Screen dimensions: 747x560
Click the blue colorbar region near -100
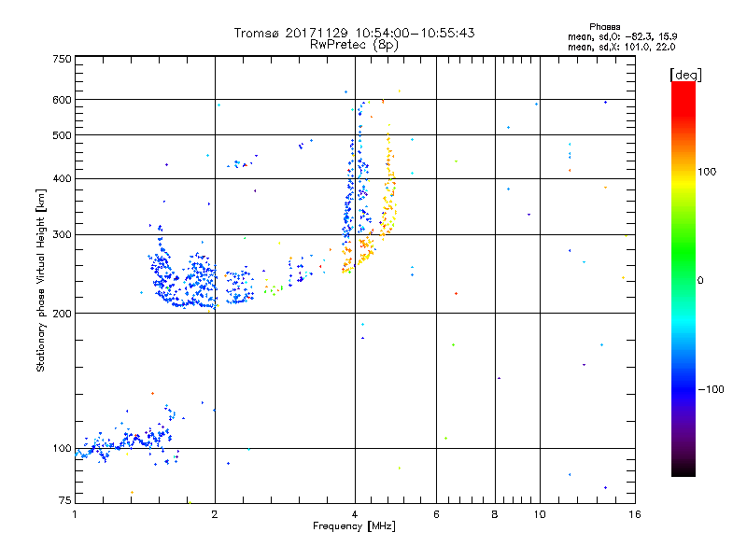coord(684,388)
